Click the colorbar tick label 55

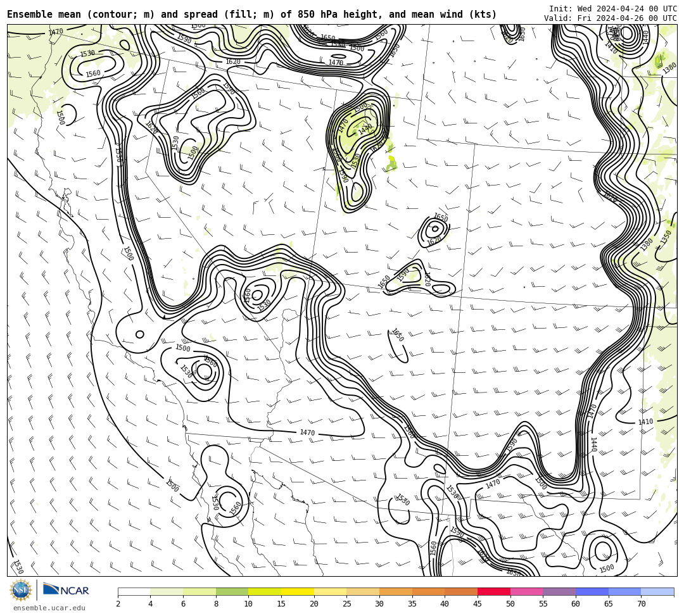(543, 604)
